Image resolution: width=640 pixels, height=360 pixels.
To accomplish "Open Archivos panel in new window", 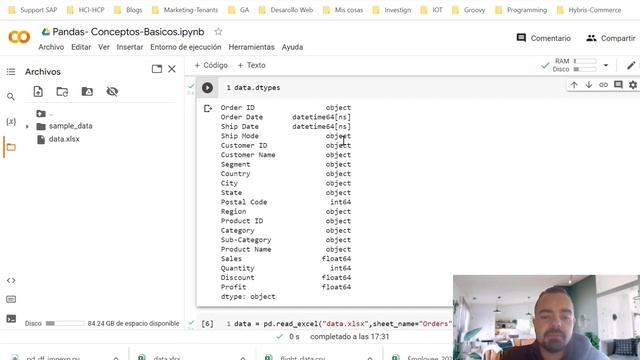I will click(x=157, y=69).
